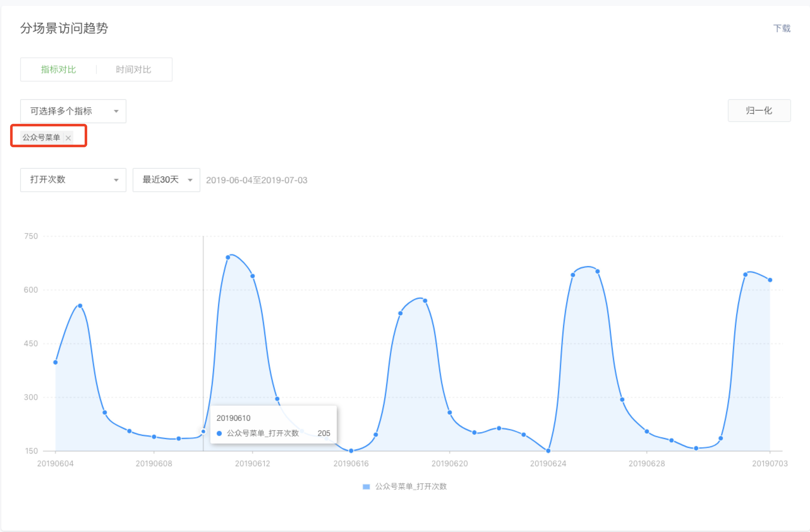Switch to the 时间对比 tab
The height and width of the screenshot is (532, 810).
[x=133, y=70]
